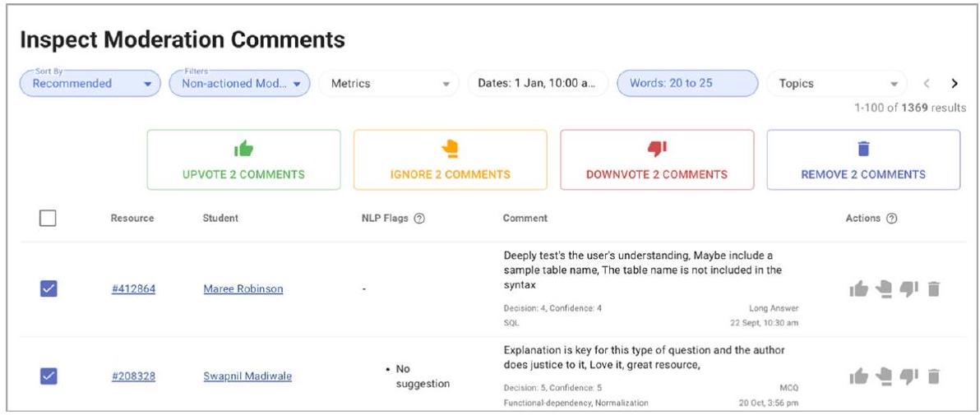This screenshot has height=415, width=980.
Task: Click the NLP Flags help icon
Action: pyautogui.click(x=419, y=219)
